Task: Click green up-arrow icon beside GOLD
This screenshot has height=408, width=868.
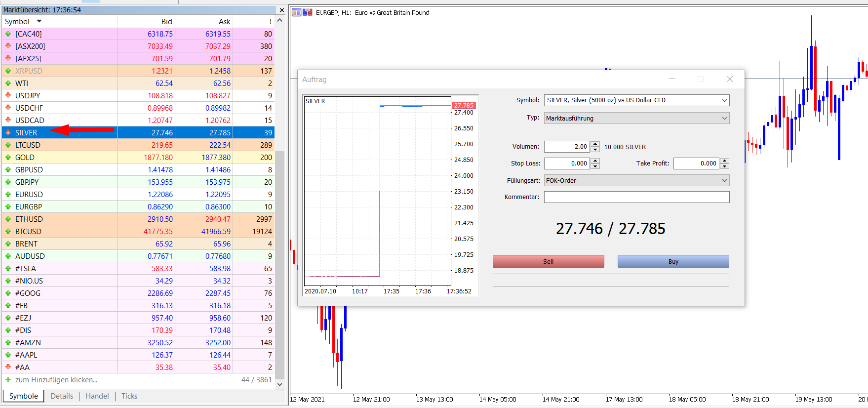Action: click(x=8, y=157)
